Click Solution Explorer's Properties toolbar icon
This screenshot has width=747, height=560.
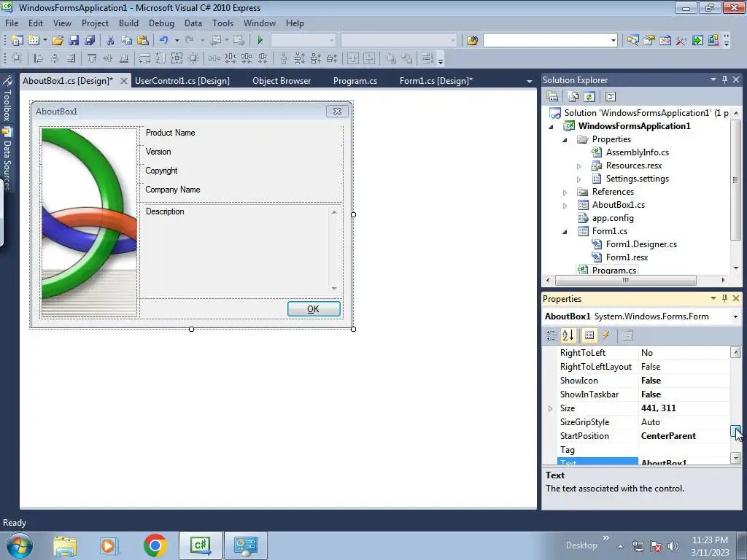(553, 97)
